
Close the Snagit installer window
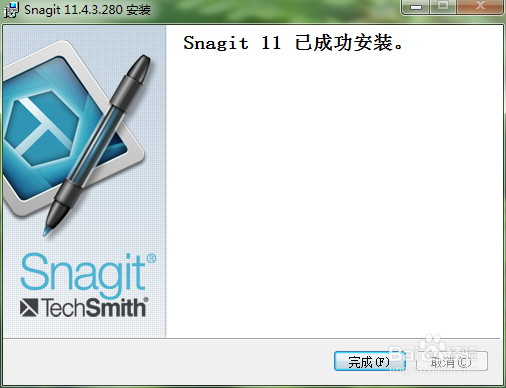(480, 7)
